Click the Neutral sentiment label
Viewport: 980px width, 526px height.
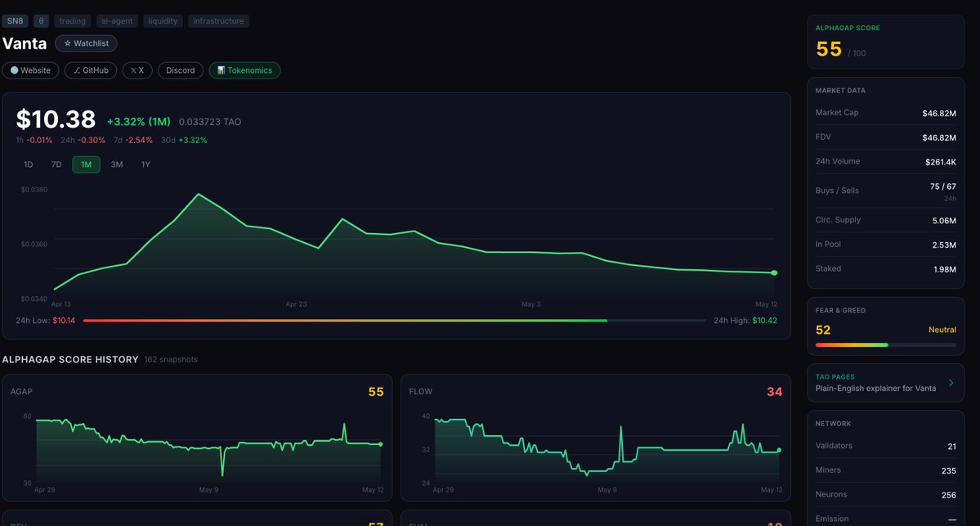pos(942,330)
